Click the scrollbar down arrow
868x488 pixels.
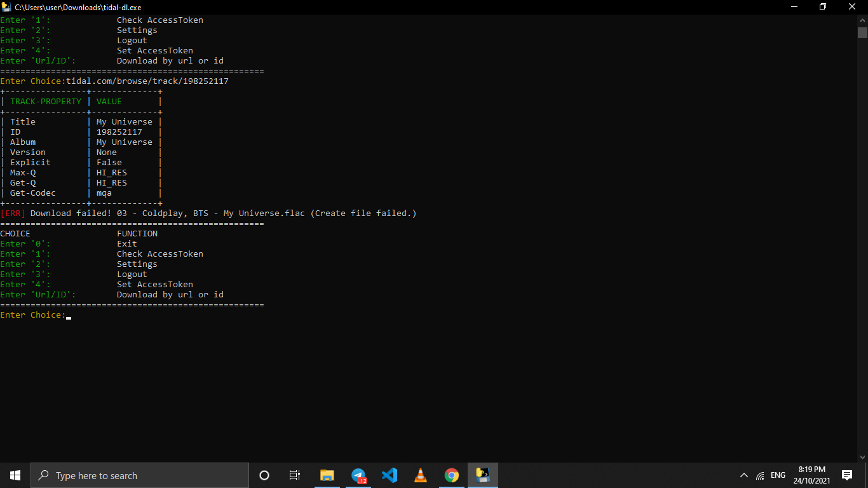863,457
